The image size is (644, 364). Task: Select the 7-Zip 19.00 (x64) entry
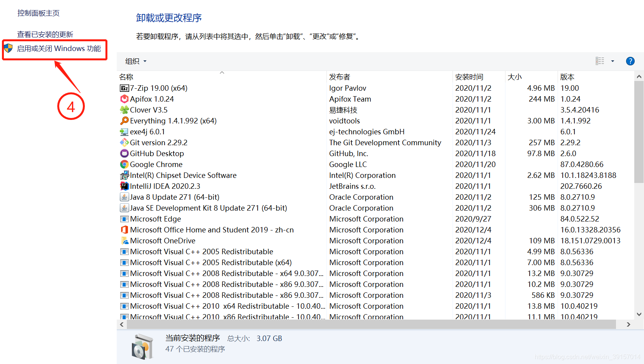(x=158, y=88)
